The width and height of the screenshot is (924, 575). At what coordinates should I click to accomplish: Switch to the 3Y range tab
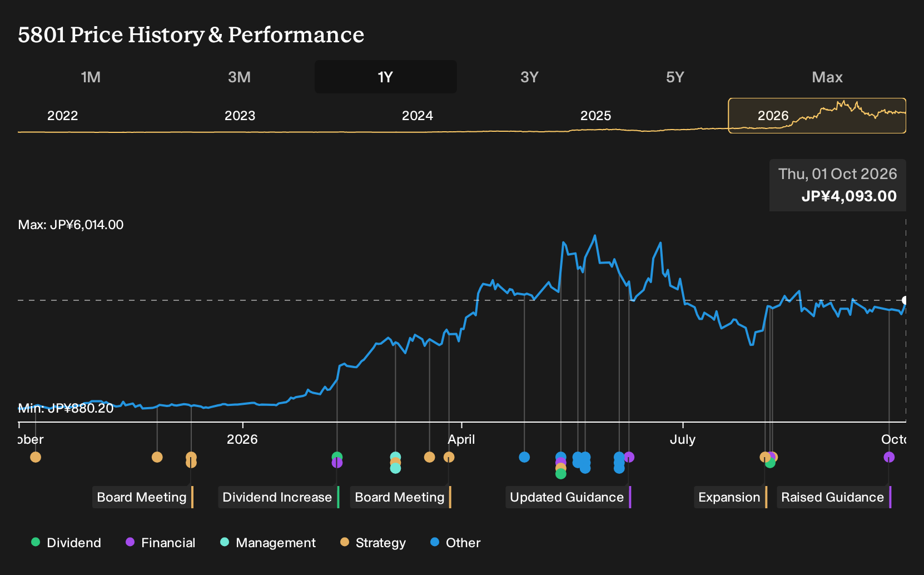(529, 77)
